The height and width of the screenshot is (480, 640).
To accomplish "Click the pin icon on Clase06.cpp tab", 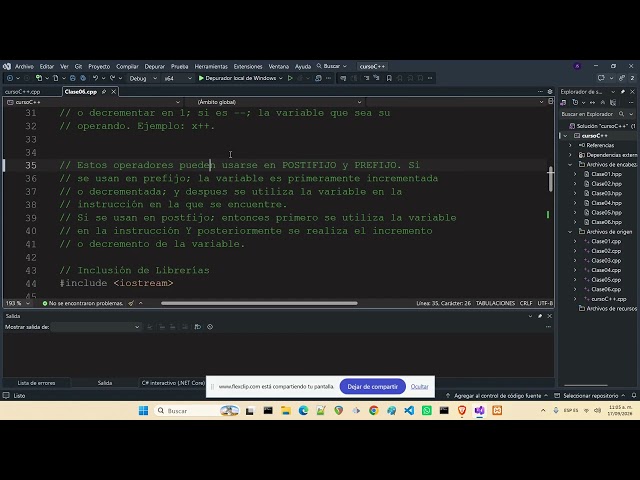I will click(x=104, y=91).
